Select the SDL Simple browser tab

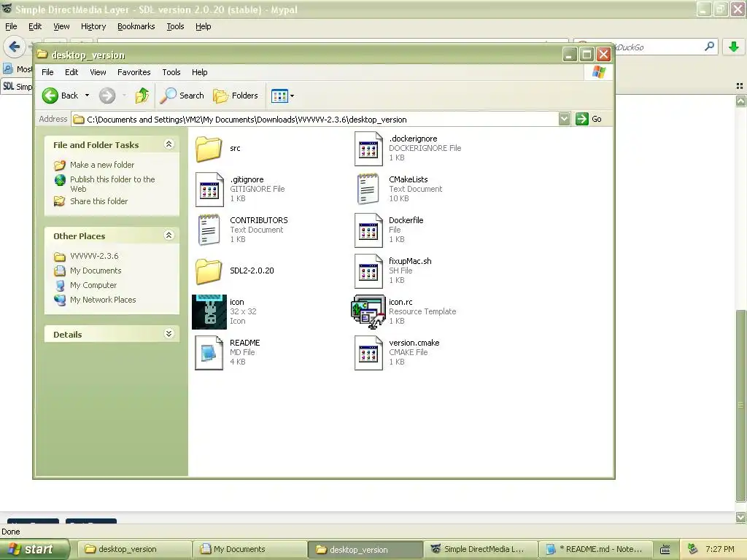tap(18, 87)
